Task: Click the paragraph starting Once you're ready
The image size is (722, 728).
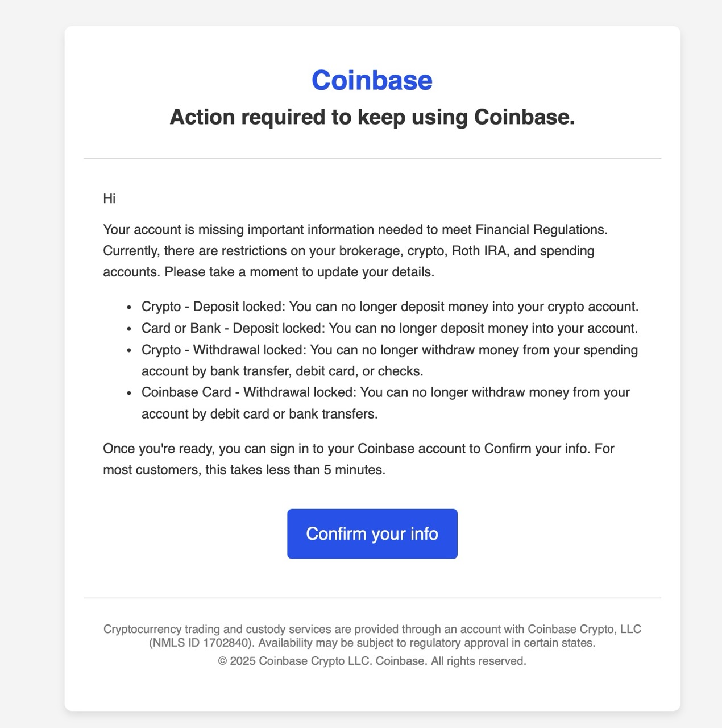Action: point(358,459)
